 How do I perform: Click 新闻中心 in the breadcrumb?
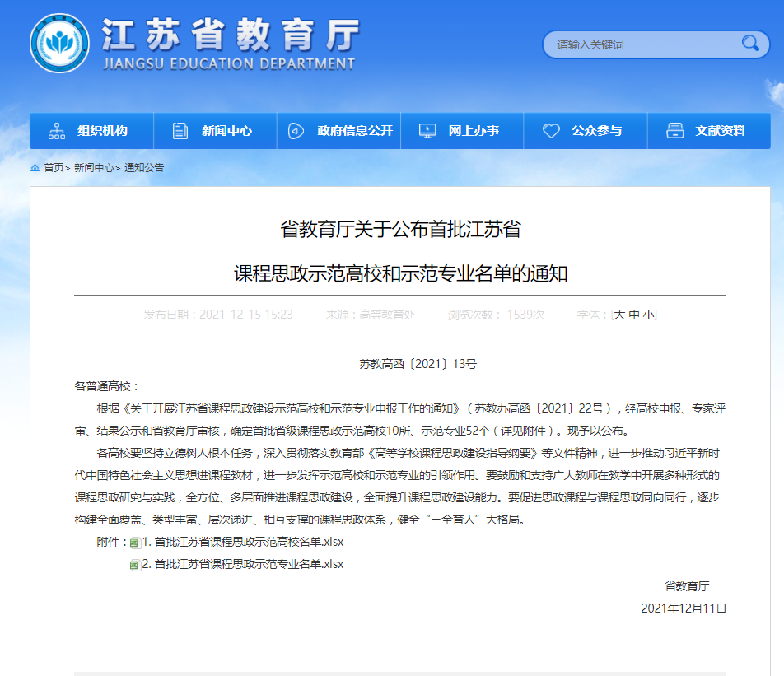point(93,167)
